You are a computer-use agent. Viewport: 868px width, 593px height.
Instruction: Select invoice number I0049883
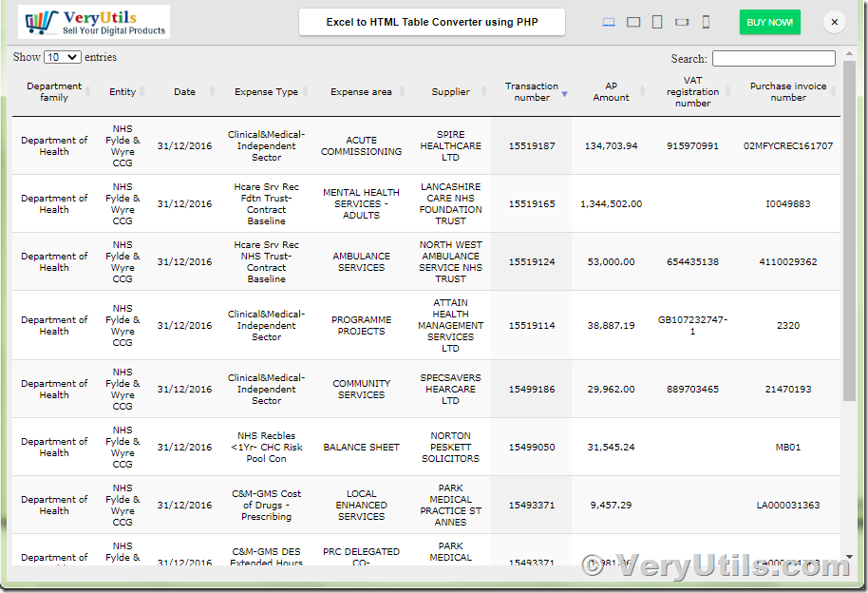click(x=787, y=204)
